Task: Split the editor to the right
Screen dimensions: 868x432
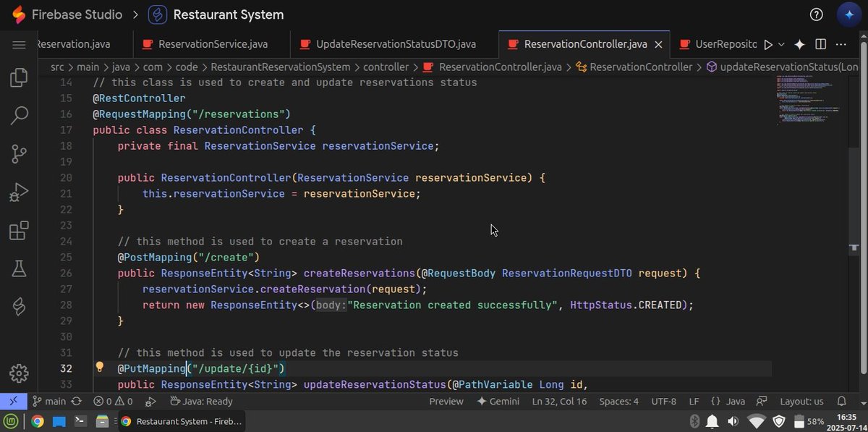Action: click(x=820, y=44)
